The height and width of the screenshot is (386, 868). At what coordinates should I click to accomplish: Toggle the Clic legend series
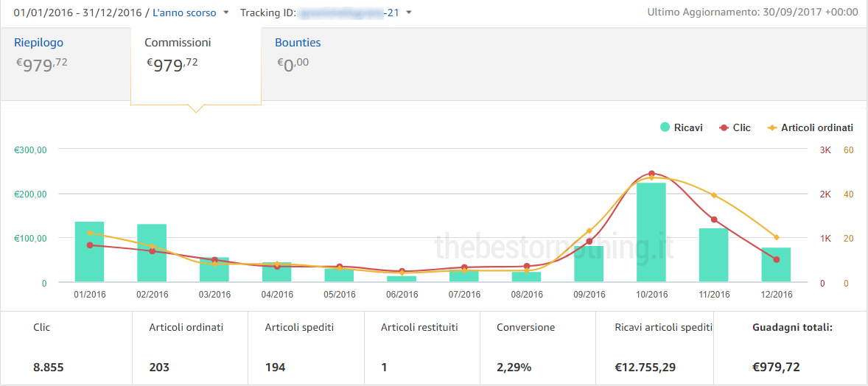735,127
